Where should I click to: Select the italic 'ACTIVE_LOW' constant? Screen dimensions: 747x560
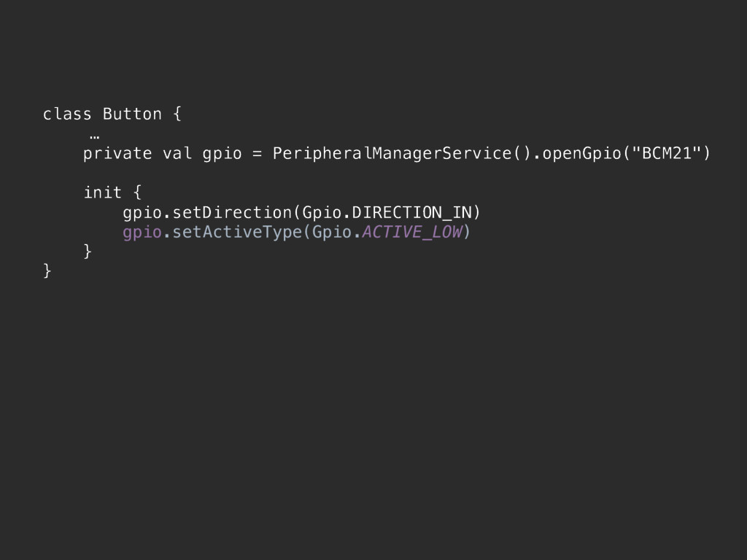[x=412, y=233]
